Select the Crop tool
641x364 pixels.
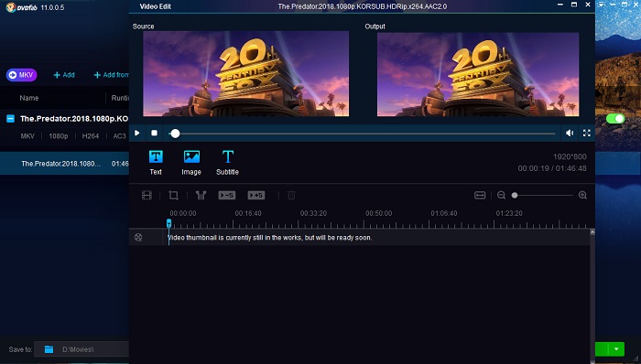pyautogui.click(x=173, y=196)
